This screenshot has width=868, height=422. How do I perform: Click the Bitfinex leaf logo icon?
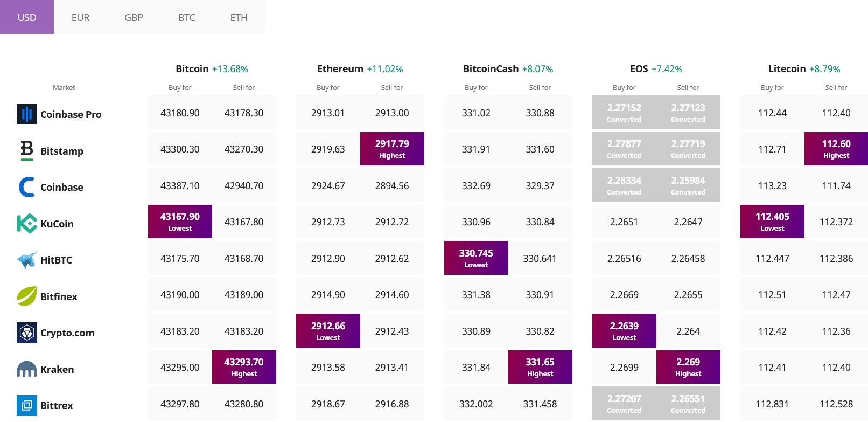[x=27, y=296]
